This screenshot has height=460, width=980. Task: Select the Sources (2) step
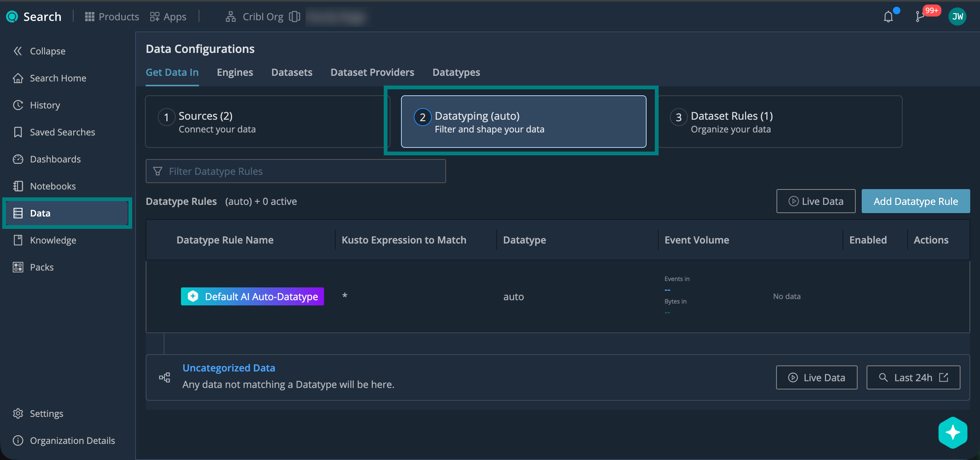pyautogui.click(x=267, y=122)
